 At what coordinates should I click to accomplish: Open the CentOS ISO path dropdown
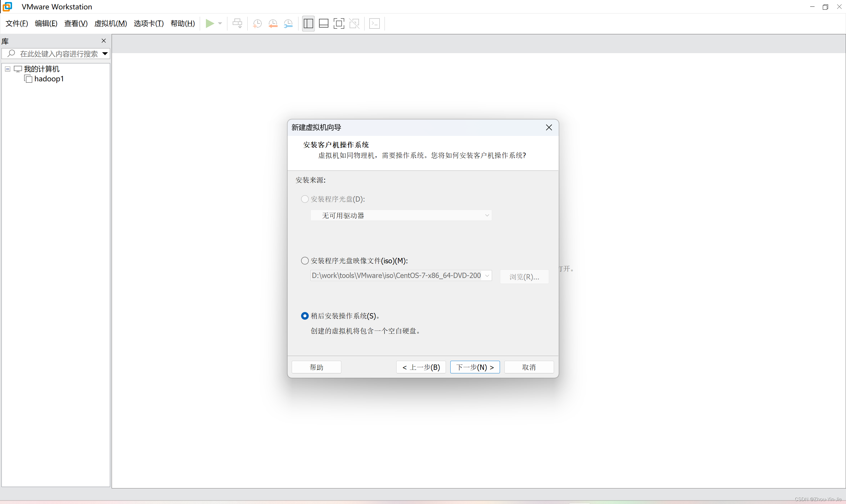tap(487, 275)
